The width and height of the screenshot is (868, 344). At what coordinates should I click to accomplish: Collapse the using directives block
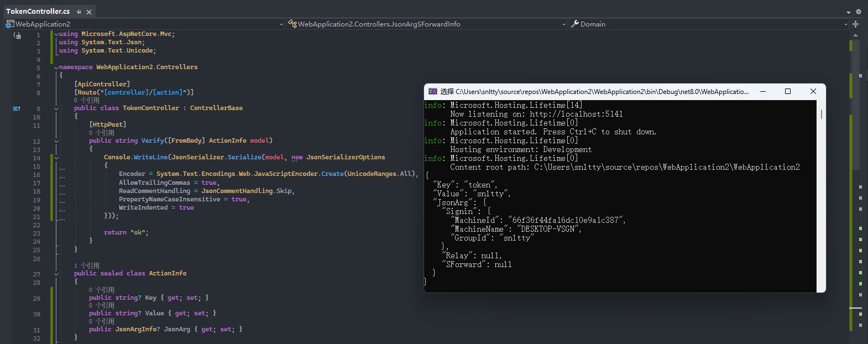[56, 34]
